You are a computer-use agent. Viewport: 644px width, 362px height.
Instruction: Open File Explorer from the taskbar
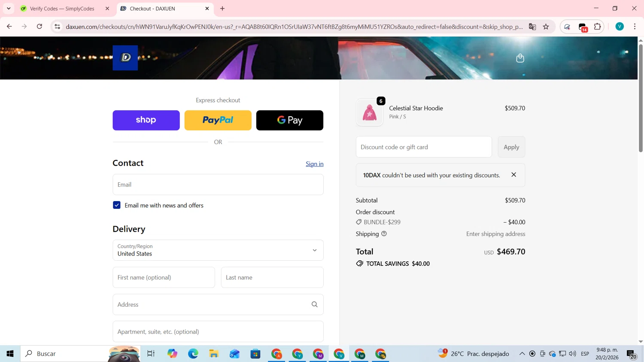[214, 354]
